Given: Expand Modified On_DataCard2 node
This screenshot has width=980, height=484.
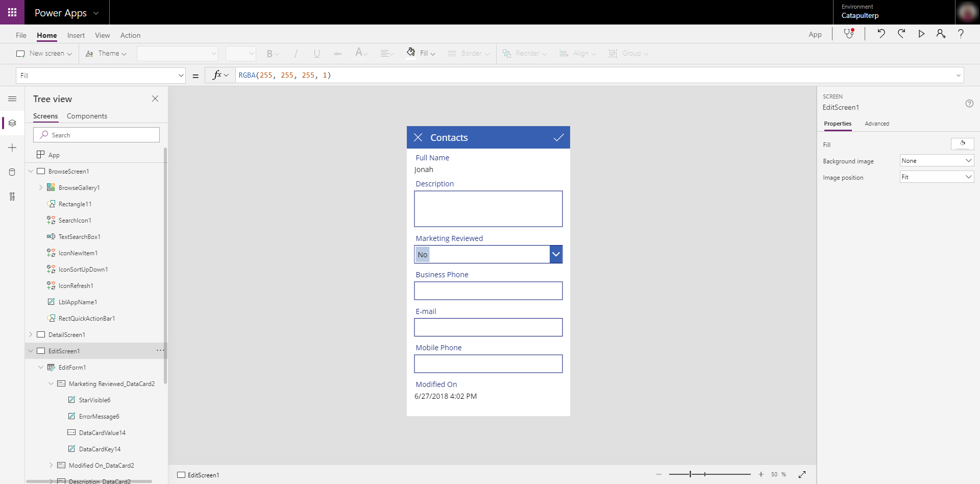Looking at the screenshot, I should click(x=51, y=465).
